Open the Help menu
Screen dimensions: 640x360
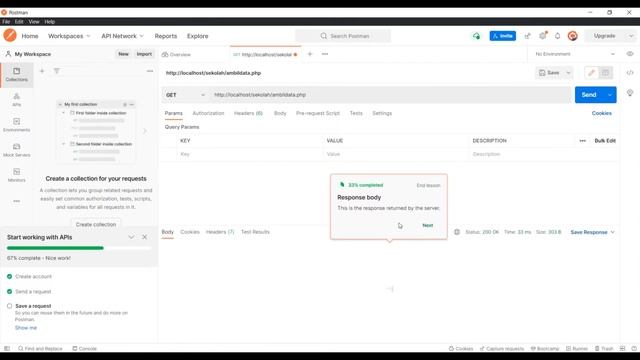point(50,22)
